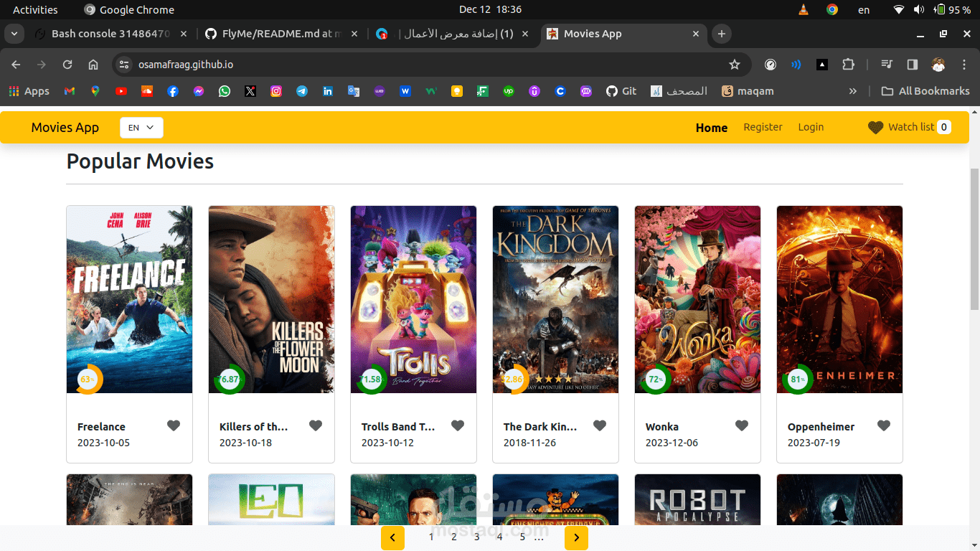Open the volume indicator in top bar
This screenshot has width=980, height=551.
point(919,9)
